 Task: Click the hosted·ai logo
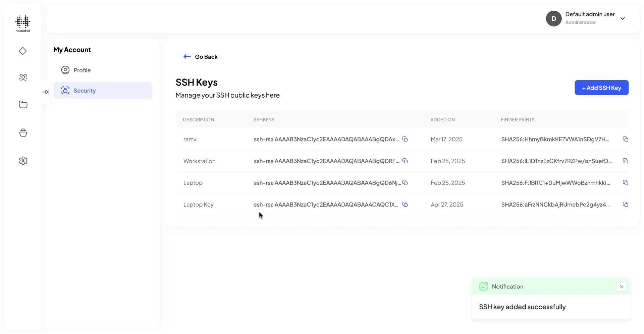pos(22,23)
